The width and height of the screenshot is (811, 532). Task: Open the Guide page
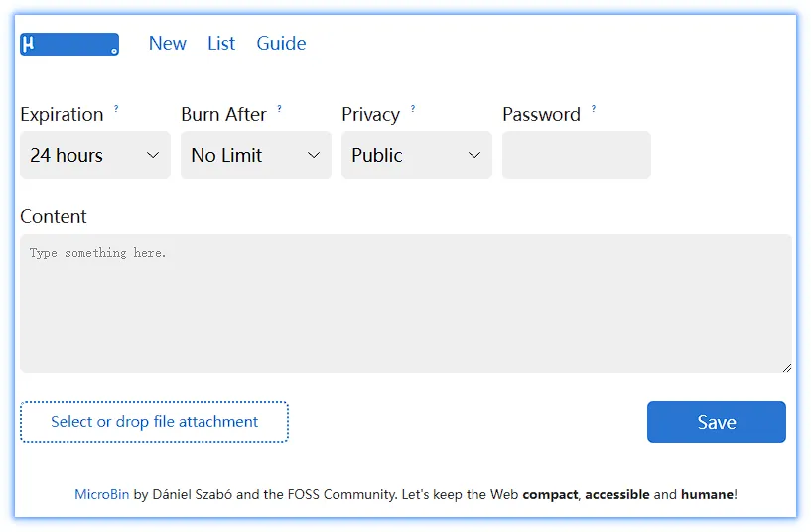281,43
